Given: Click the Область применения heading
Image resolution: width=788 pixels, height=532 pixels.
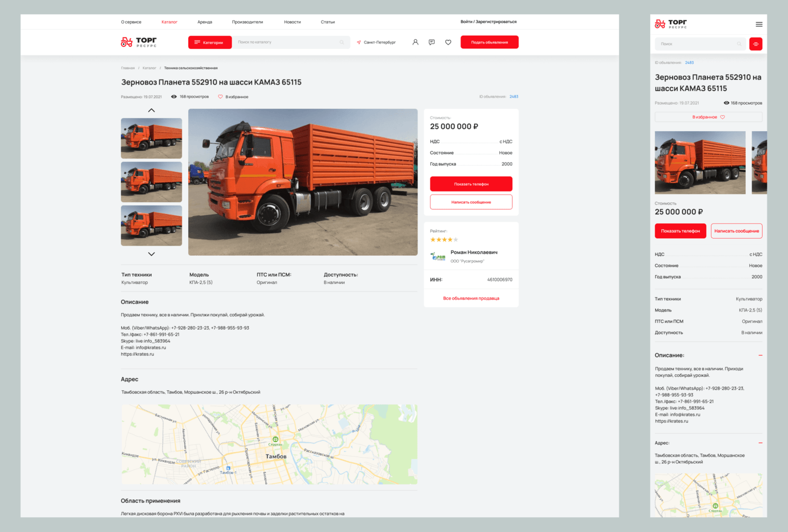Looking at the screenshot, I should pyautogui.click(x=151, y=501).
